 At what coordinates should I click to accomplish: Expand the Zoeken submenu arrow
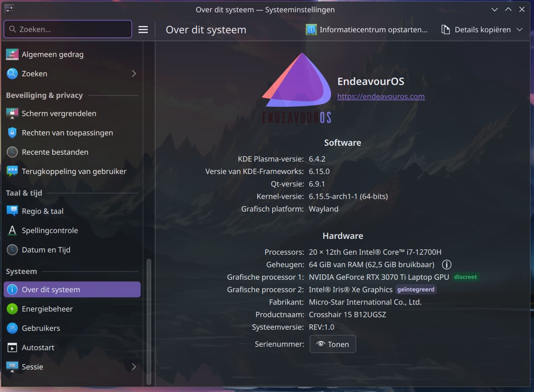click(134, 74)
